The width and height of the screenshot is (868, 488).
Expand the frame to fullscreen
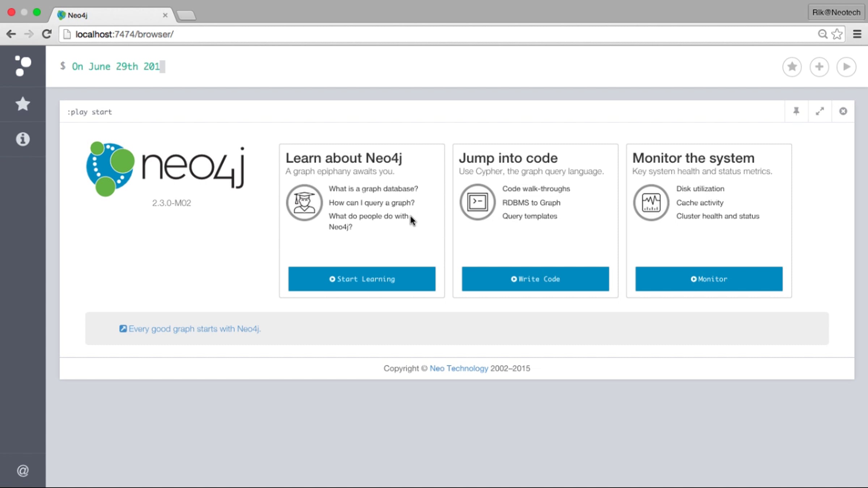coord(820,111)
